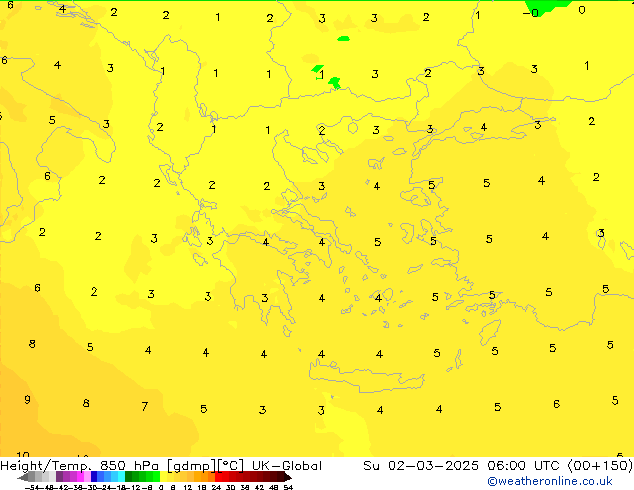This screenshot has width=634, height=490.
Task: Click the small green patch near the top center
Action: (x=343, y=39)
